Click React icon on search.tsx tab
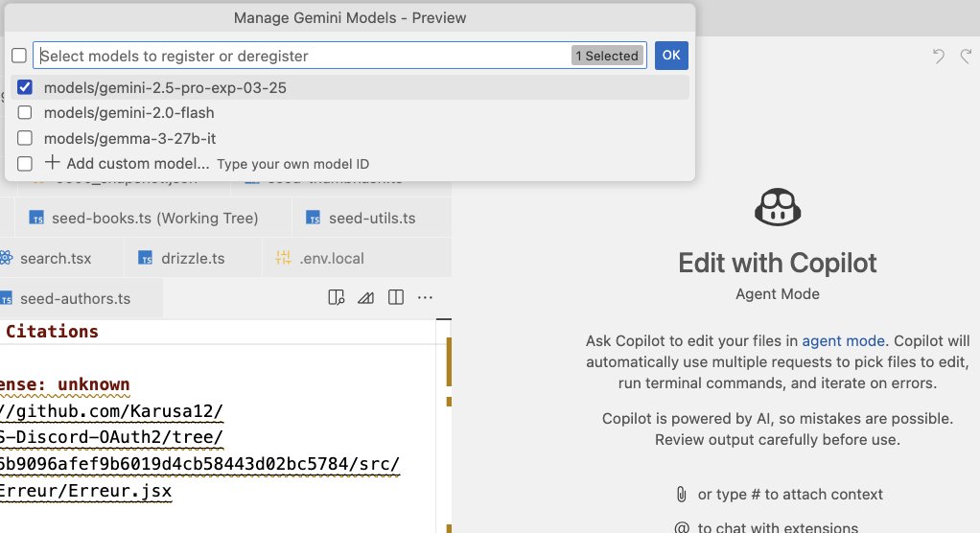 [x=7, y=258]
